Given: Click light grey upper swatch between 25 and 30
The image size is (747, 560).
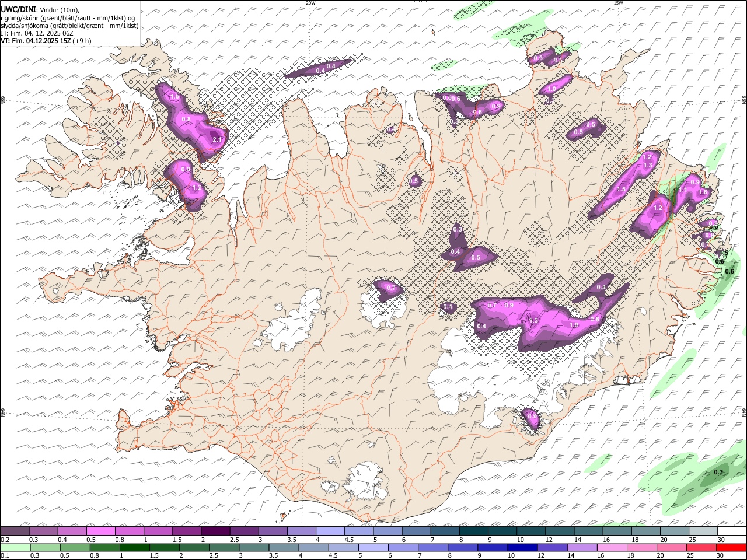Looking at the screenshot, I should point(703,531).
